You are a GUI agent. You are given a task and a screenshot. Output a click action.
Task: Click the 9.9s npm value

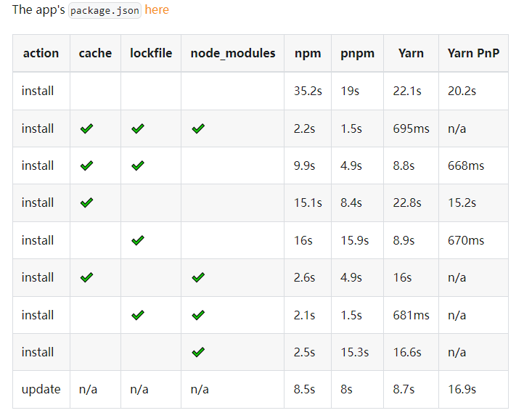click(x=304, y=165)
